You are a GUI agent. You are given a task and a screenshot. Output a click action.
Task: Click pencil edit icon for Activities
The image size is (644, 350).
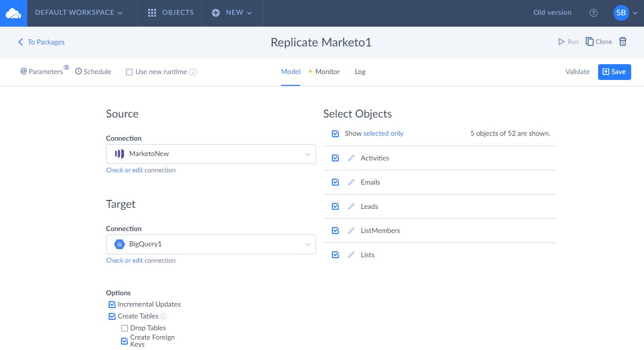[x=351, y=158]
